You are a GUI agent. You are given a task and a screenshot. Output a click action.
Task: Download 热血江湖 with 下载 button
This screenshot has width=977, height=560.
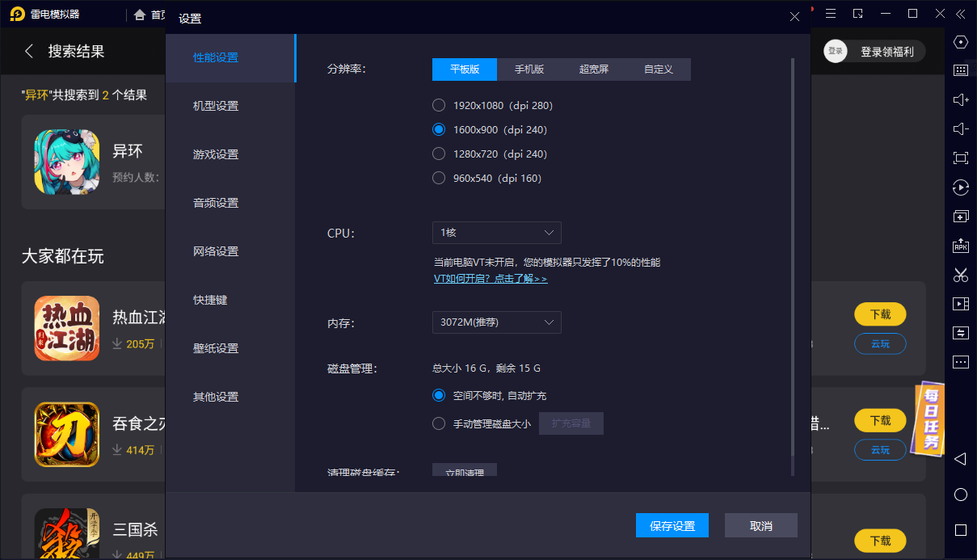880,314
